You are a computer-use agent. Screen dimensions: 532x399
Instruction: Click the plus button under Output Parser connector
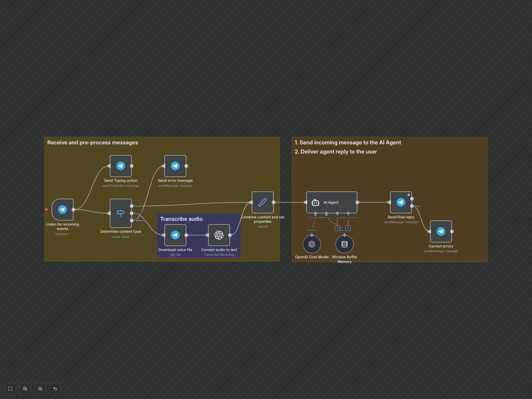(348, 228)
